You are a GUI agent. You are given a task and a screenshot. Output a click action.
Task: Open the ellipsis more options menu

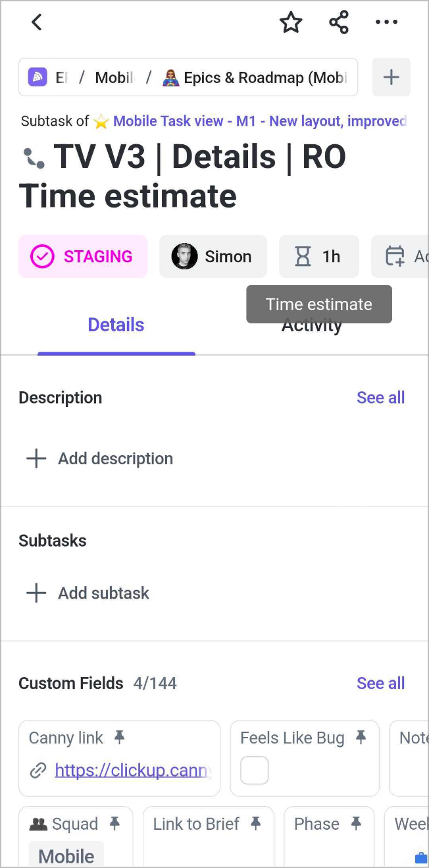(386, 22)
